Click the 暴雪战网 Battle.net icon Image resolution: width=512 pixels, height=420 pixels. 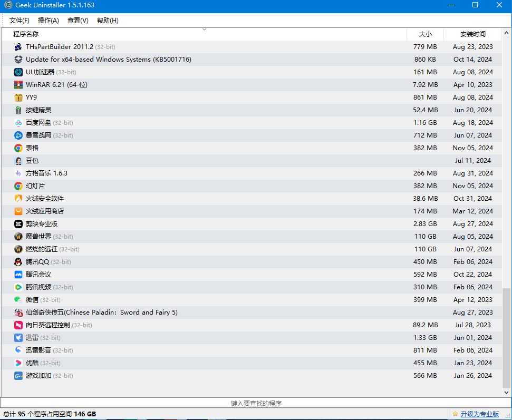point(18,135)
